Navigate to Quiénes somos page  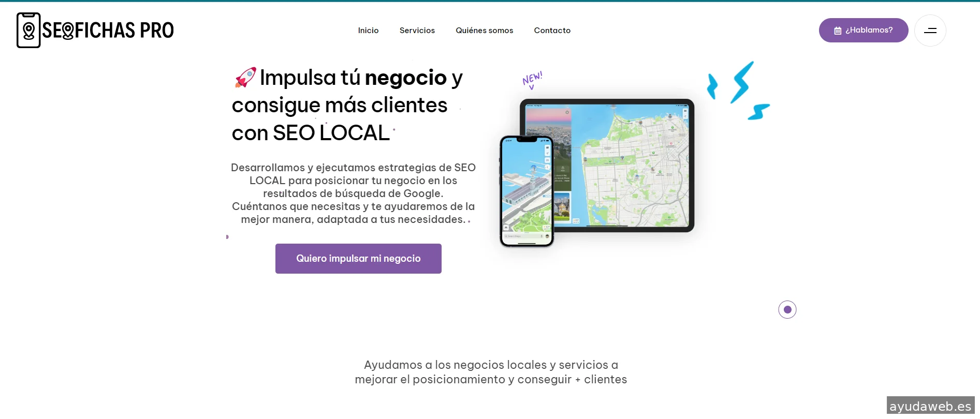click(484, 31)
